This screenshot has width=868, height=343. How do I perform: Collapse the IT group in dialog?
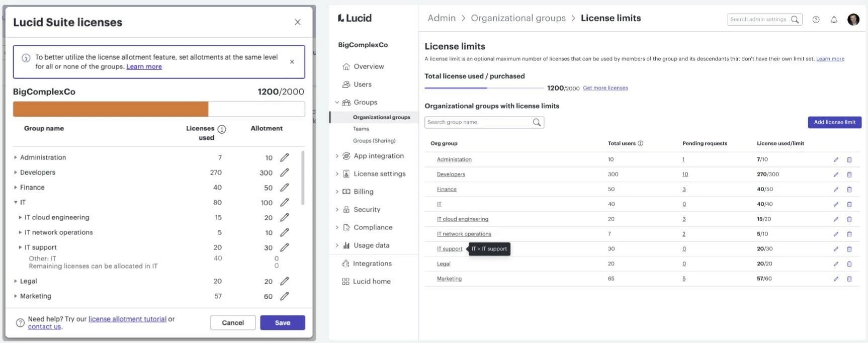(x=16, y=202)
